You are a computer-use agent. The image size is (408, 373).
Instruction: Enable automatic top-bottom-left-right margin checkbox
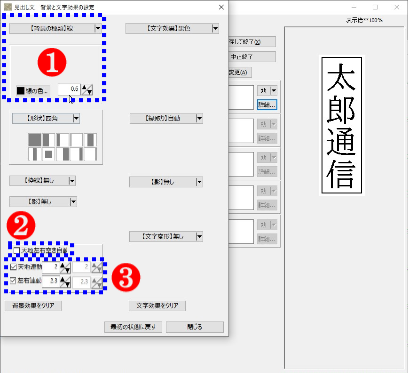coord(16,250)
